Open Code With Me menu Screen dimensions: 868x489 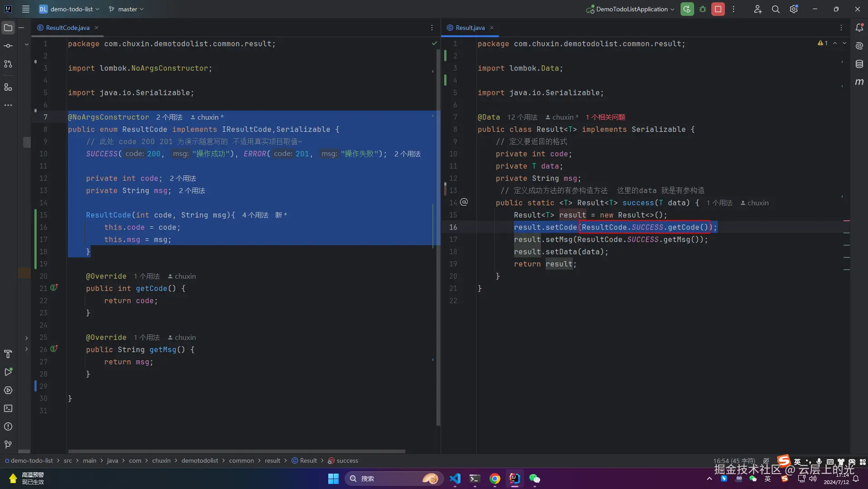coord(758,9)
